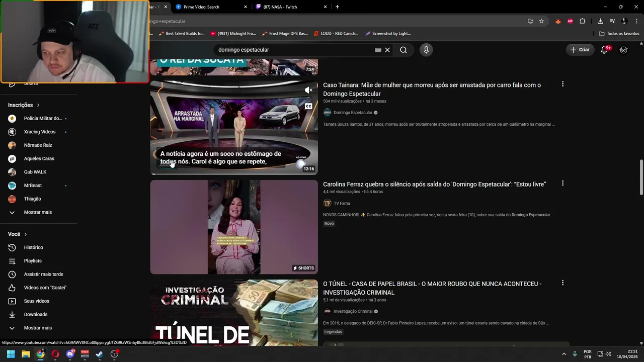Open Todos os favoritos bookmarks folder
644x362 pixels.
point(619,34)
